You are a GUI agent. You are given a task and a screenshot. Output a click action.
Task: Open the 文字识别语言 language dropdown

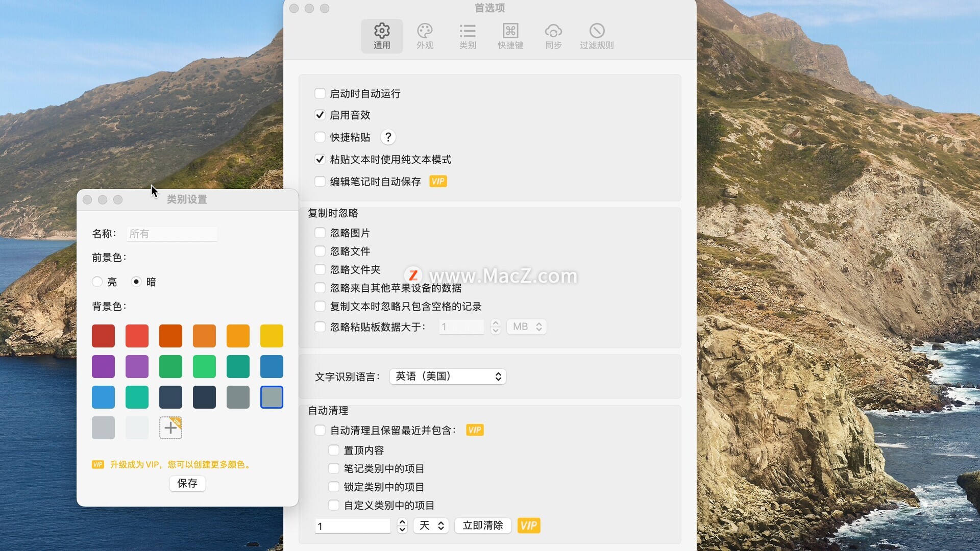click(x=447, y=377)
